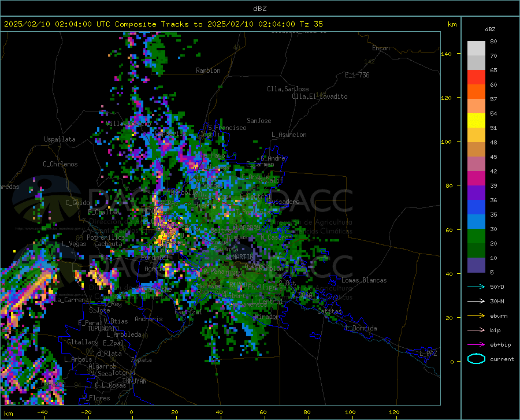Click the 'TUNUYAN' map label
This screenshot has width=520, height=420.
(134, 381)
